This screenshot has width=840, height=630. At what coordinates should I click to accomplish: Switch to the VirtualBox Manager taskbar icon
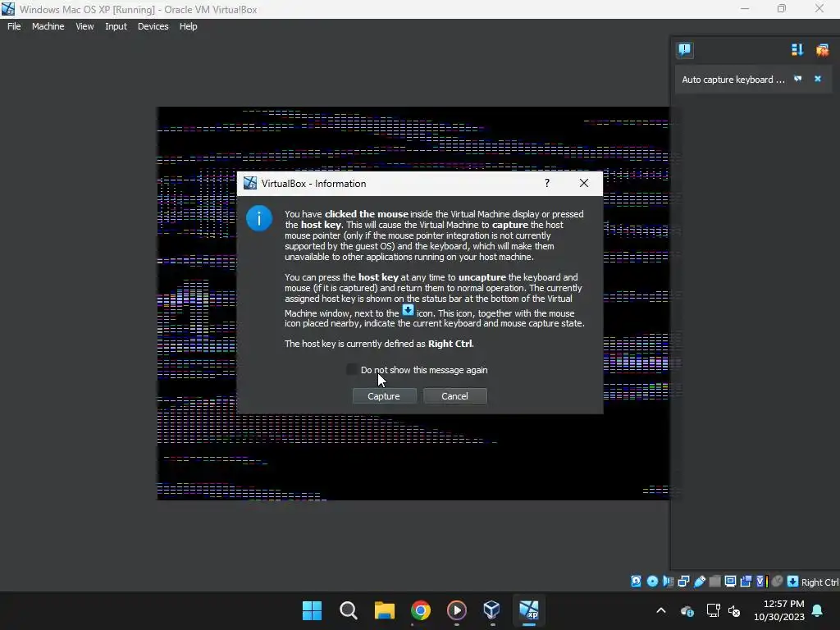[492, 610]
